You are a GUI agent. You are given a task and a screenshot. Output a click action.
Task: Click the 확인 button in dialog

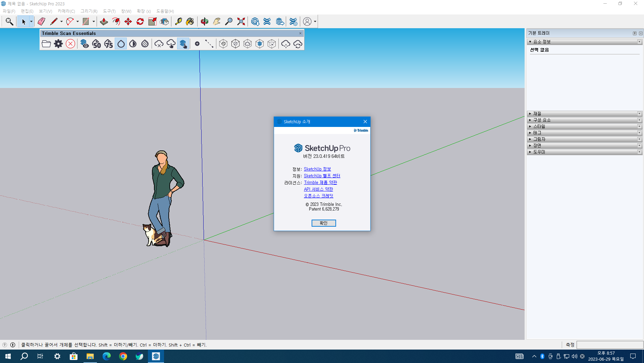323,223
